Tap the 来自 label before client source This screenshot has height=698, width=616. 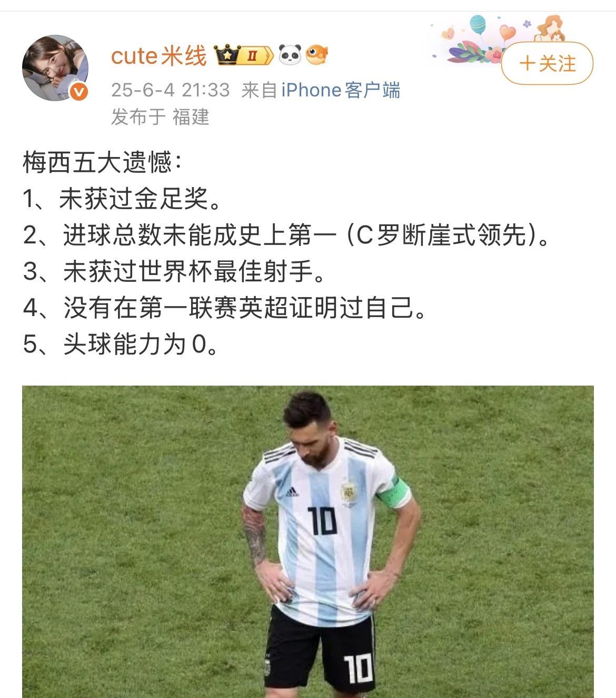coord(259,91)
